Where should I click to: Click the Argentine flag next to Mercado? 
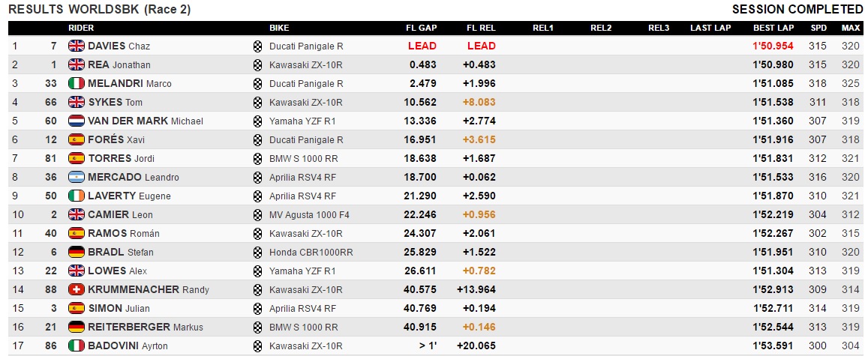click(77, 177)
